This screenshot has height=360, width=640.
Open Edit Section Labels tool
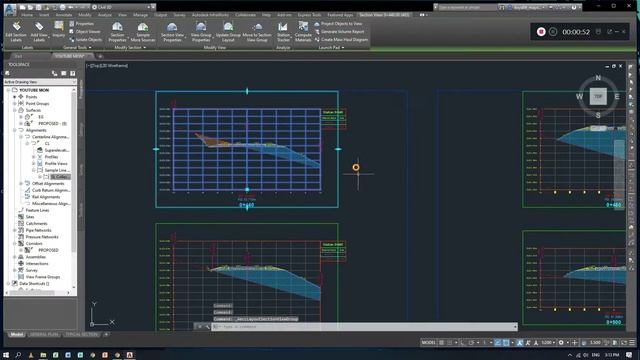coord(16,32)
